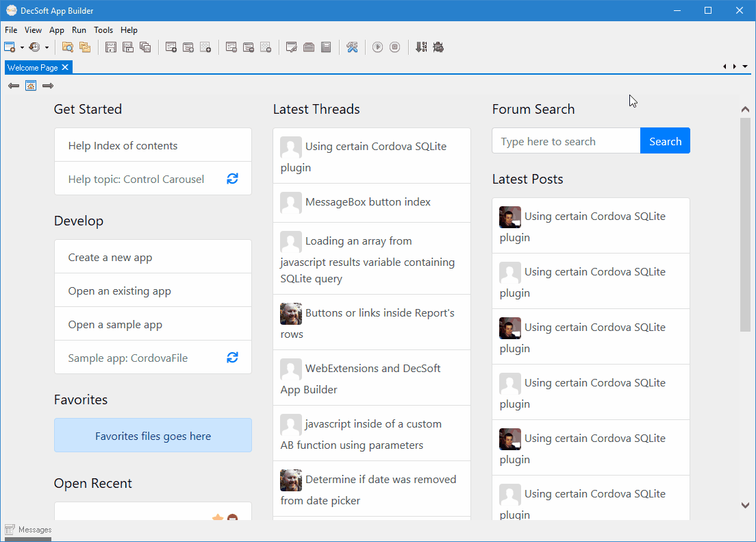Click avatar beside 'Buttons or links inside Report's' thread
Screen dimensions: 756x542
click(x=291, y=314)
